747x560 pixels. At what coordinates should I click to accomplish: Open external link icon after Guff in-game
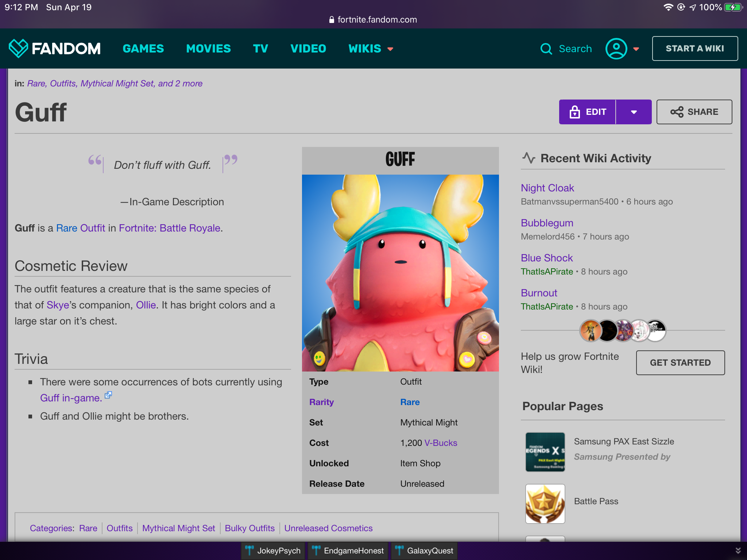[108, 395]
